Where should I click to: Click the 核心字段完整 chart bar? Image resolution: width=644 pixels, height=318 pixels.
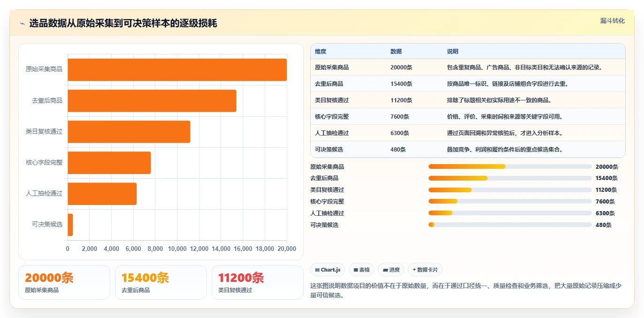point(109,163)
